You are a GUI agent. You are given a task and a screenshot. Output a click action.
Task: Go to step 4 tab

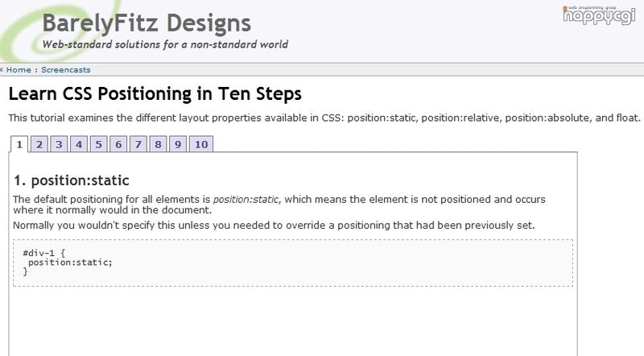79,144
